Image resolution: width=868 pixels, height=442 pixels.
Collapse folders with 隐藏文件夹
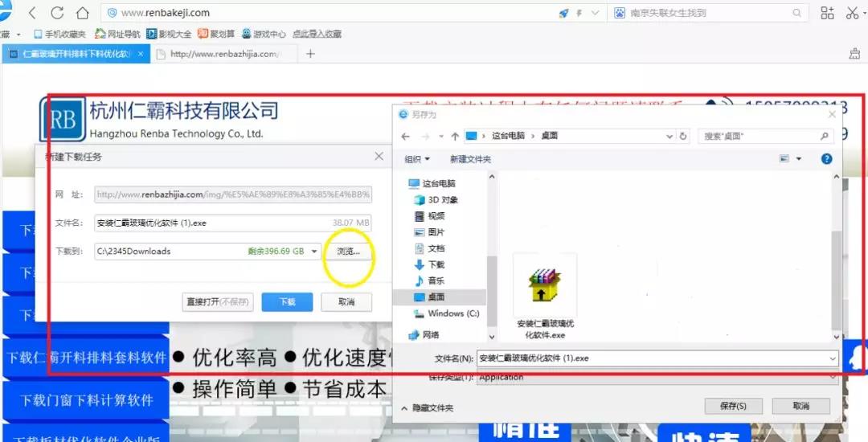[x=428, y=407]
